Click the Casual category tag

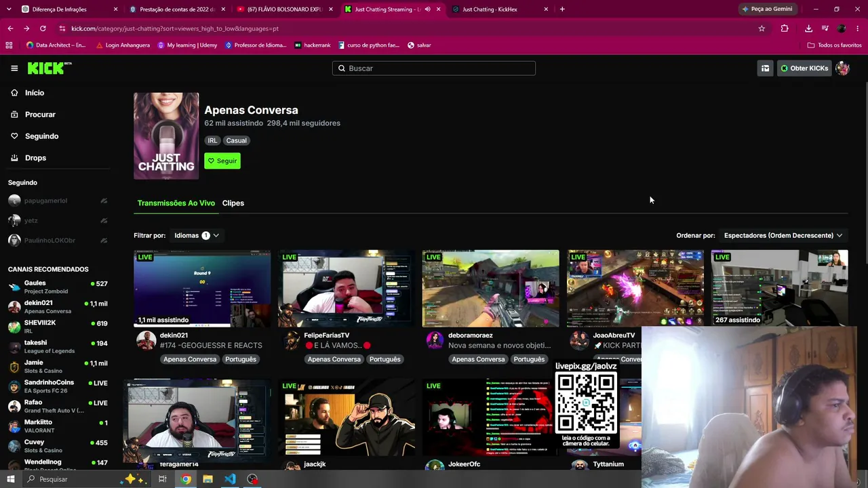(237, 140)
